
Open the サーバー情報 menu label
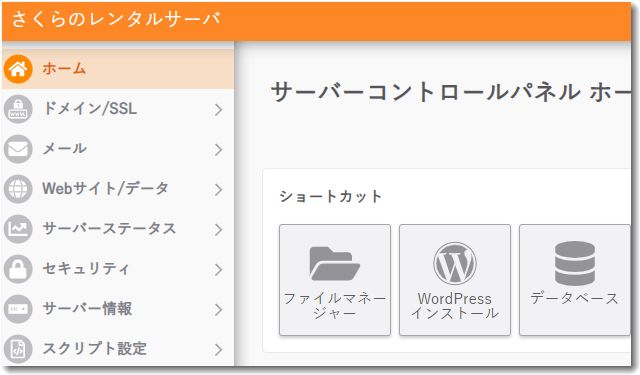point(87,308)
